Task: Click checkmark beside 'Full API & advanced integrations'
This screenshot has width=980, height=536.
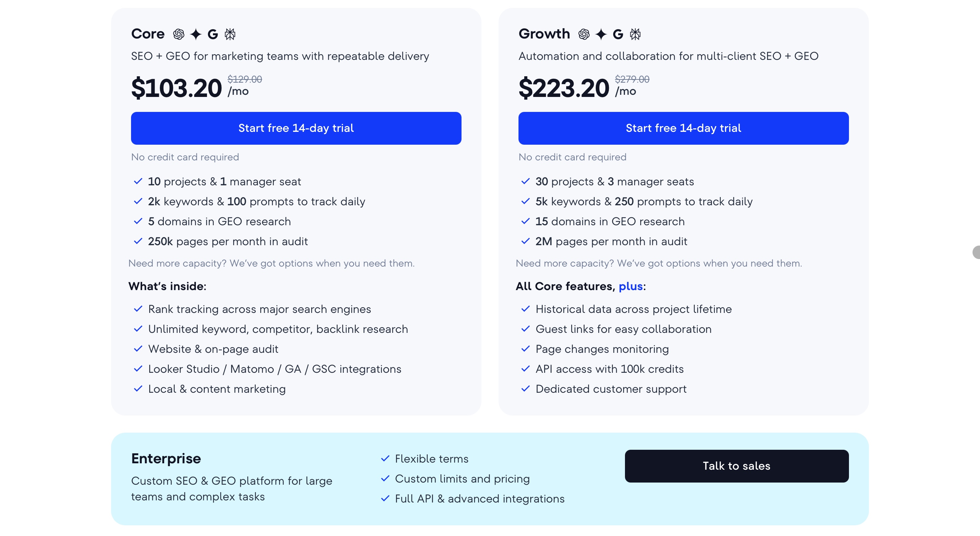Action: (x=385, y=499)
